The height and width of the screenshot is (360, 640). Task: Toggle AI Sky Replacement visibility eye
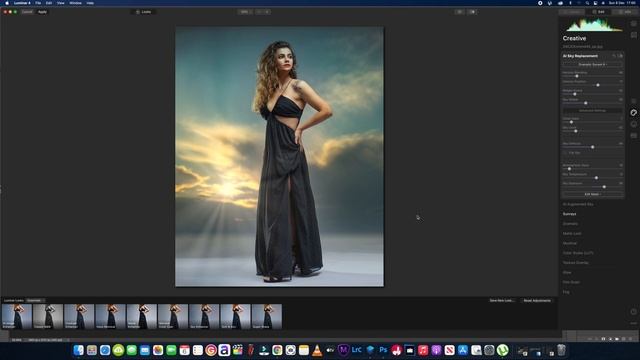click(620, 56)
